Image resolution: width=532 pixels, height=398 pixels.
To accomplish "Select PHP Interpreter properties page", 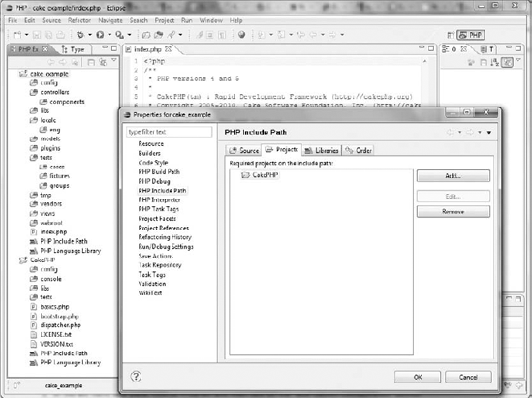I will [x=159, y=200].
